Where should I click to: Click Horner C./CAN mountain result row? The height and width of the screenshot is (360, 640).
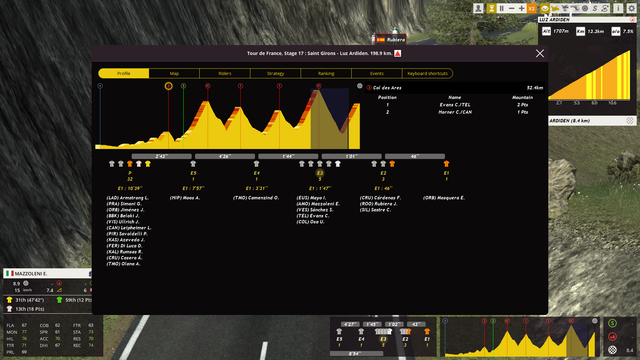455,112
